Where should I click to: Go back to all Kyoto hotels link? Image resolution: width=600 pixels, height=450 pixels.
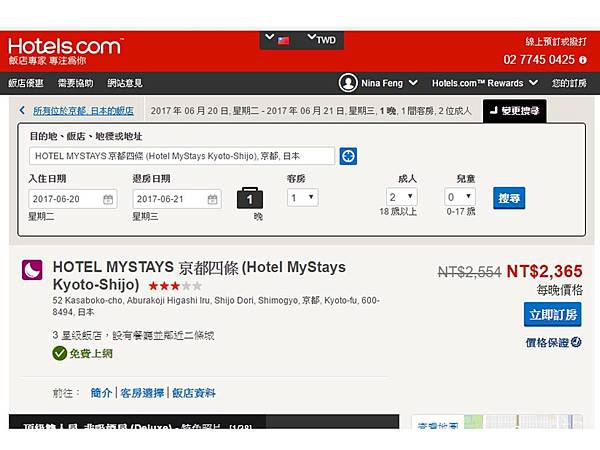click(83, 111)
